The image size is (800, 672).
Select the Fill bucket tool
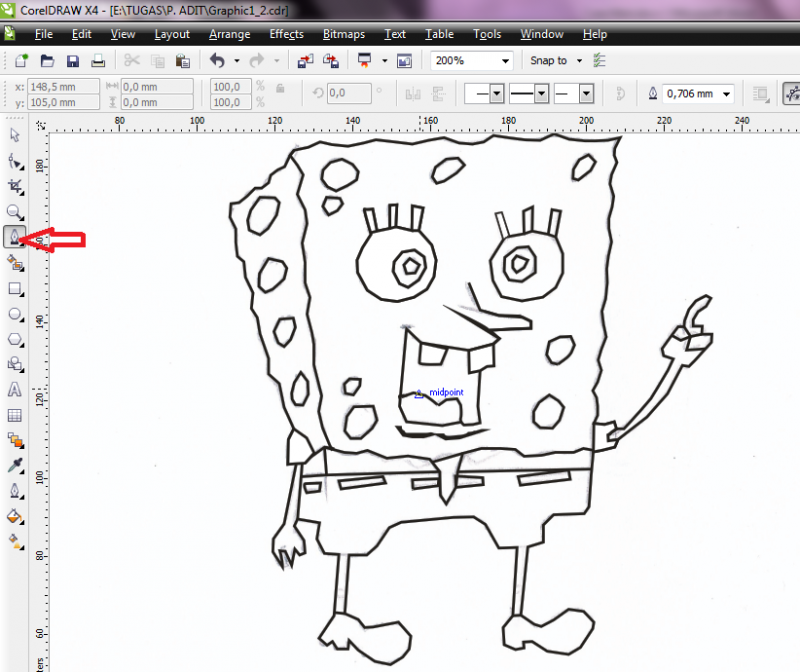coord(15,517)
